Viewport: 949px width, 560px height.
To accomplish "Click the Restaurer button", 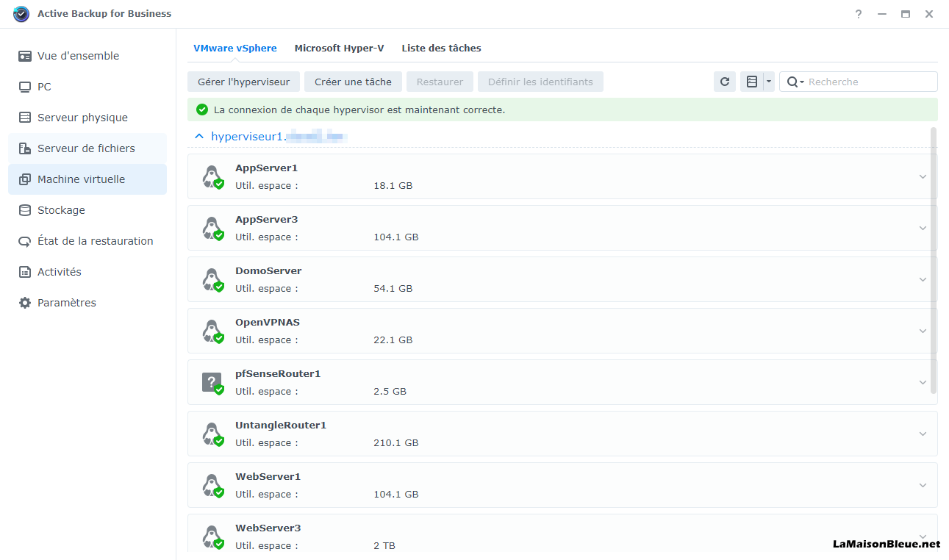I will click(440, 82).
